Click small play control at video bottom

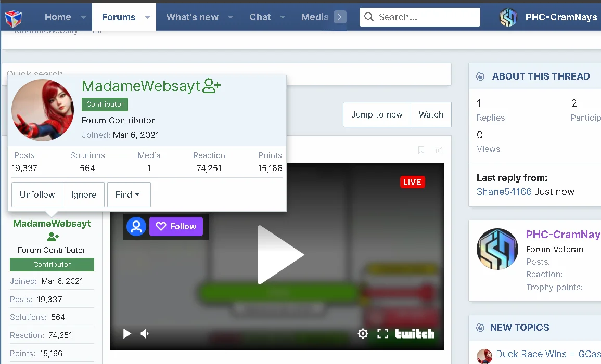[127, 334]
